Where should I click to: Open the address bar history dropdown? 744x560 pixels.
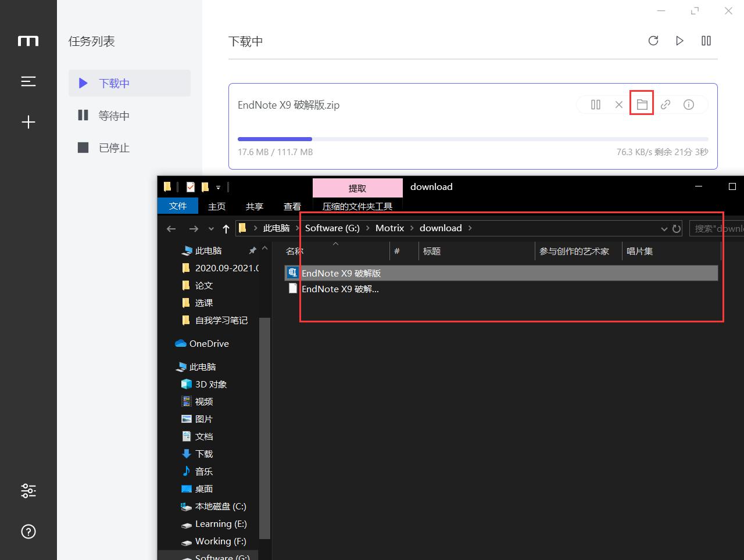pos(663,228)
